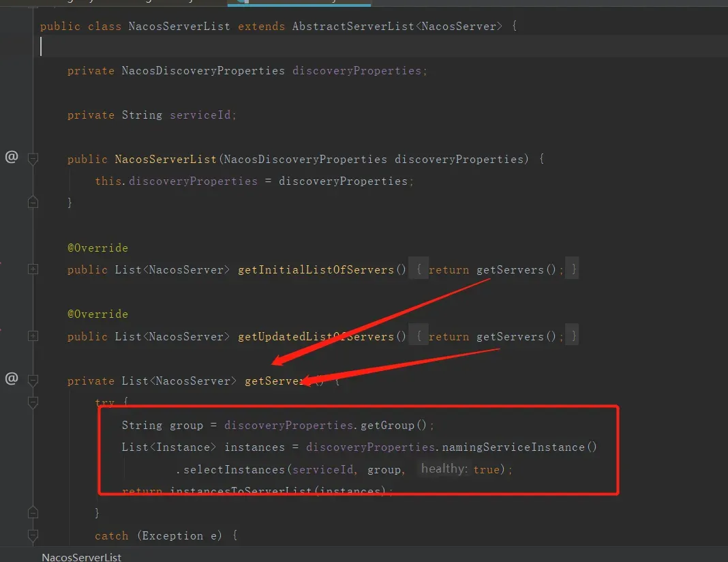728x562 pixels.
Task: Click the Exception type in the catch clause
Action: [172, 535]
